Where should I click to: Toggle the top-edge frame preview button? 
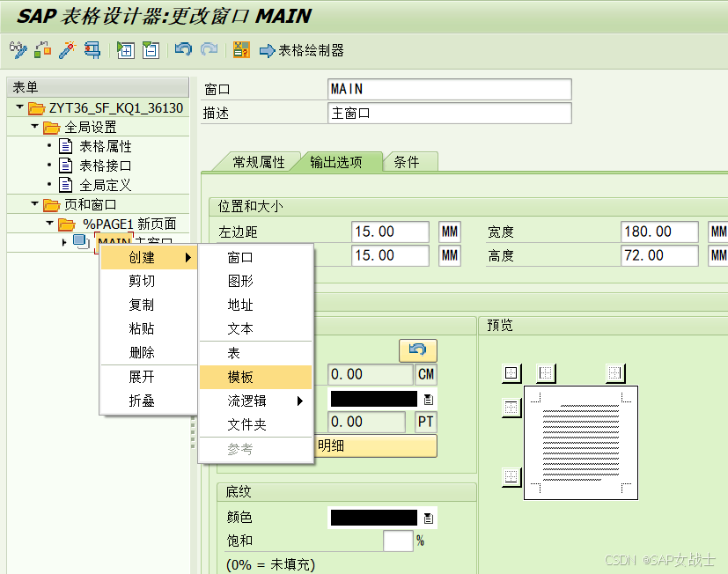point(511,408)
